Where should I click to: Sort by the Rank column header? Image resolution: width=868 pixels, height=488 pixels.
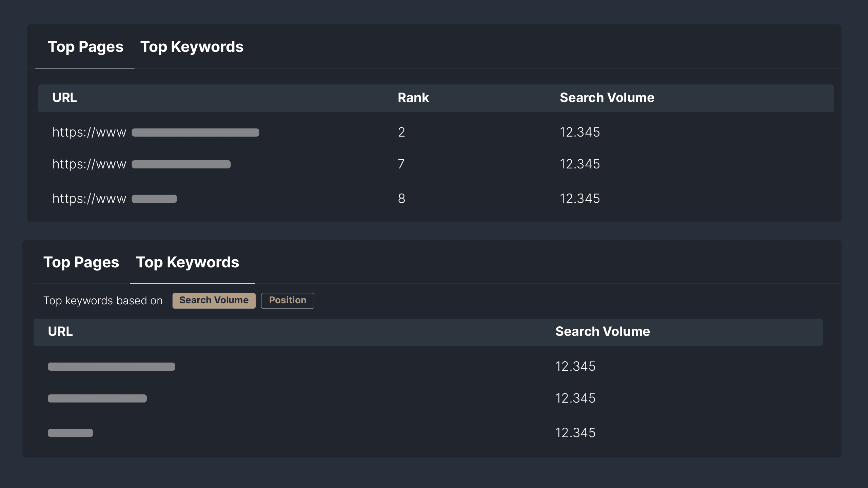413,98
